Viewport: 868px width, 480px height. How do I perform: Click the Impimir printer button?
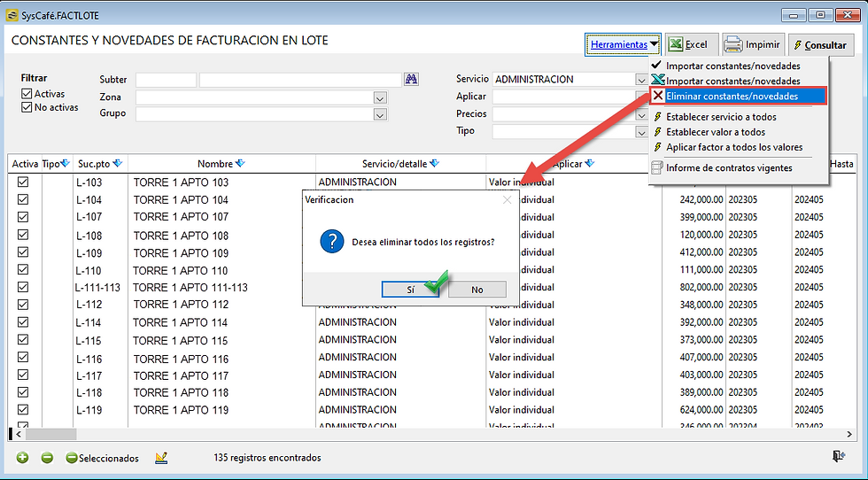click(x=753, y=44)
